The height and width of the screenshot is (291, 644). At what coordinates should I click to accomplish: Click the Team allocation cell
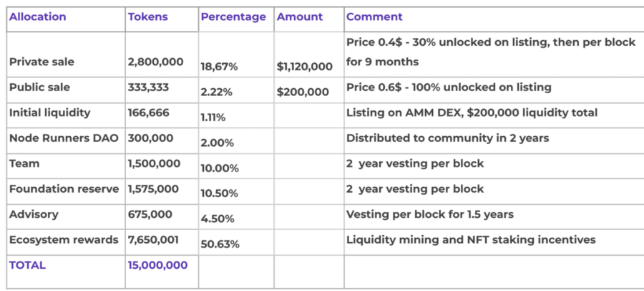coord(24,163)
